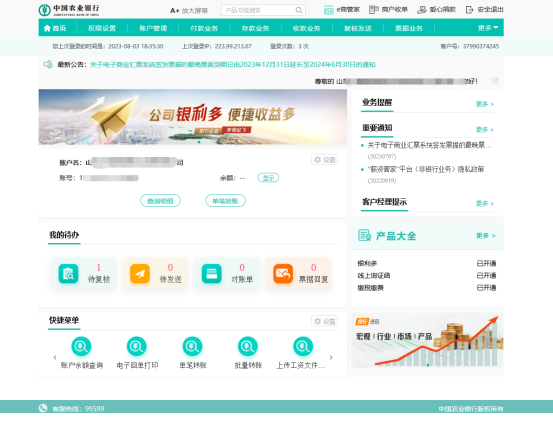Click the edit icon beside the greeting
This screenshot has width=553, height=421.
click(495, 81)
